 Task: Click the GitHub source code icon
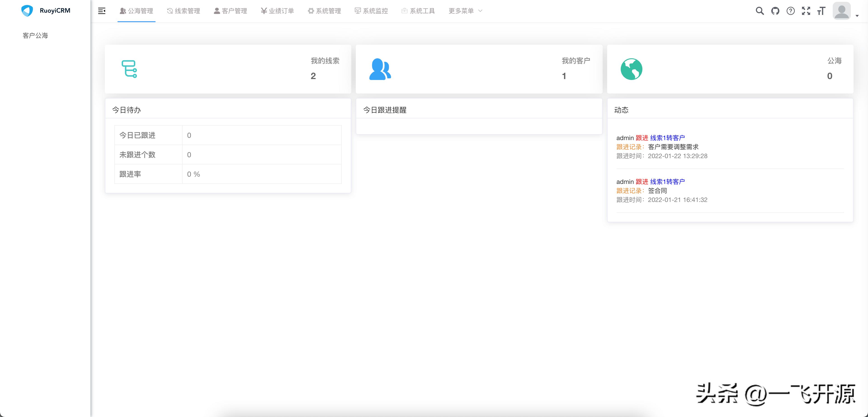(775, 11)
